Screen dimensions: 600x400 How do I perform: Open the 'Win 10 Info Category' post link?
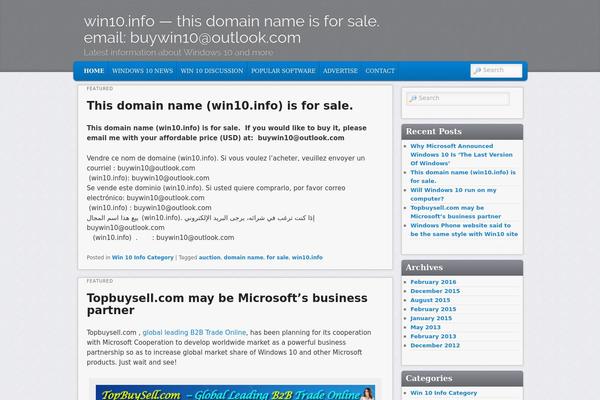(x=142, y=258)
